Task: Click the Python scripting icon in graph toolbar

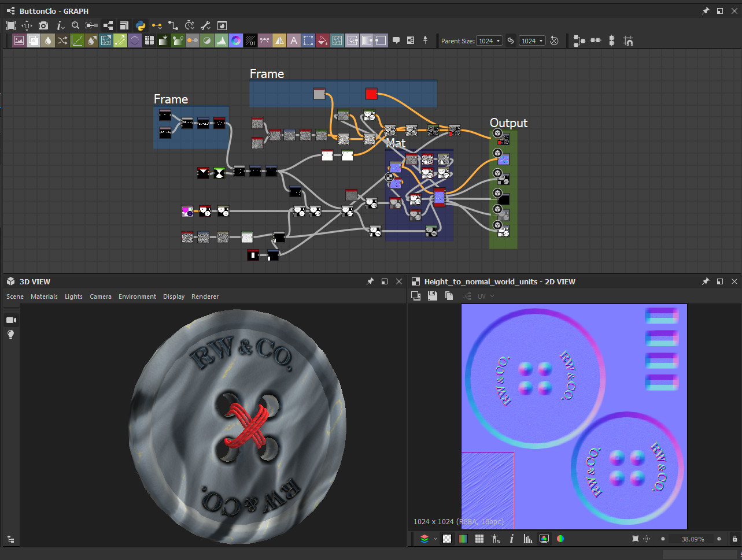Action: [x=140, y=25]
